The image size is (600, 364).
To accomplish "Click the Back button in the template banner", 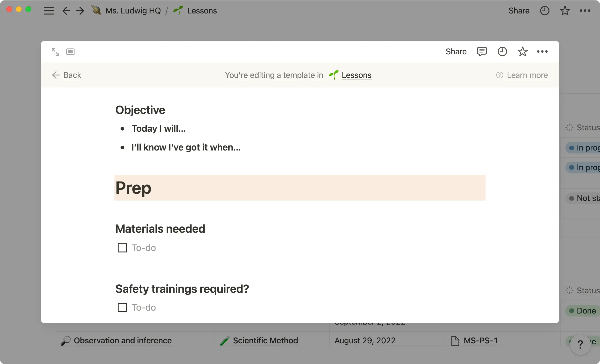I will pos(67,75).
